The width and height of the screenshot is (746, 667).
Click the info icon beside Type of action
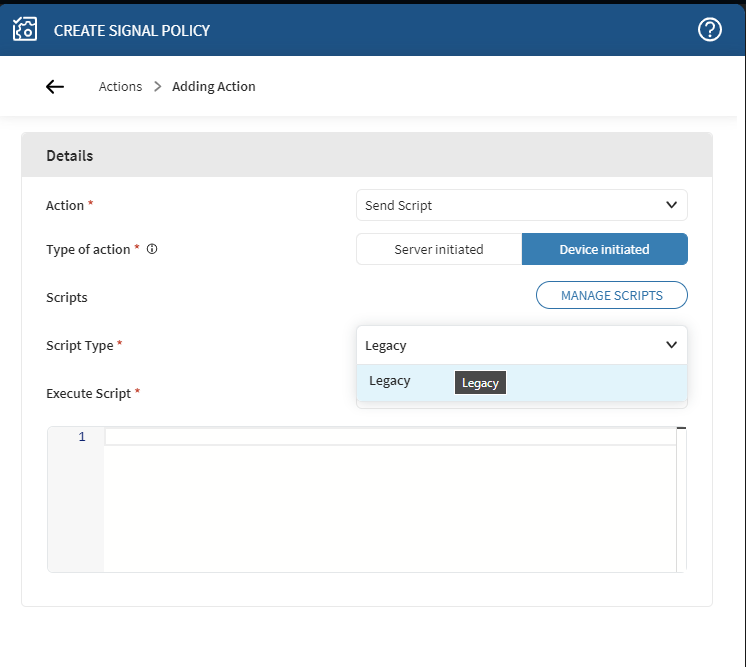point(152,250)
